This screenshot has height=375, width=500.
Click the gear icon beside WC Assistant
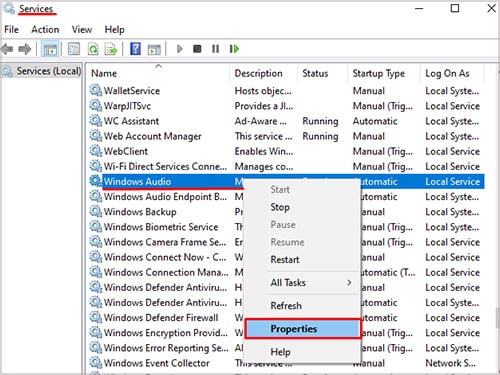pos(96,121)
